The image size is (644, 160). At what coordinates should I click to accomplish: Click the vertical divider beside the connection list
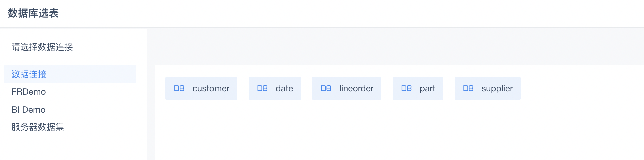click(147, 113)
